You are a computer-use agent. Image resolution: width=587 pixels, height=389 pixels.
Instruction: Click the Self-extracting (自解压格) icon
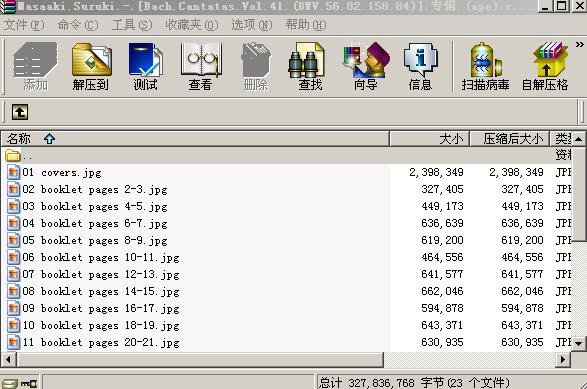pyautogui.click(x=545, y=66)
